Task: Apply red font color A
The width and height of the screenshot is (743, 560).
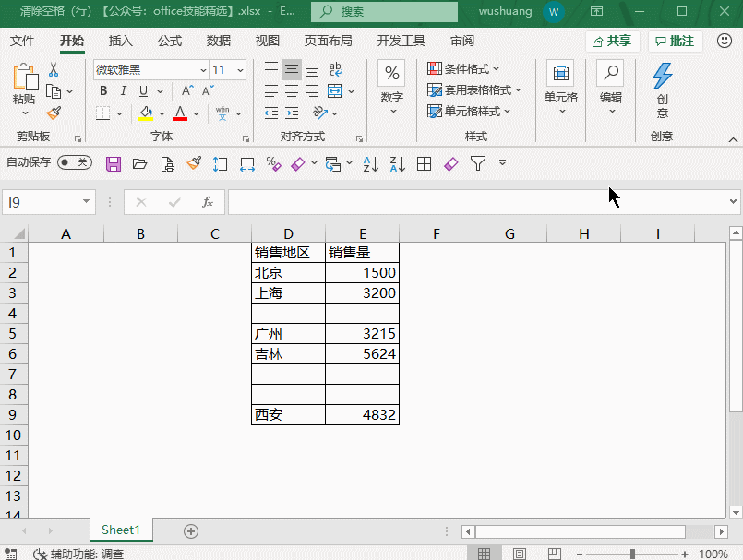Action: click(180, 113)
